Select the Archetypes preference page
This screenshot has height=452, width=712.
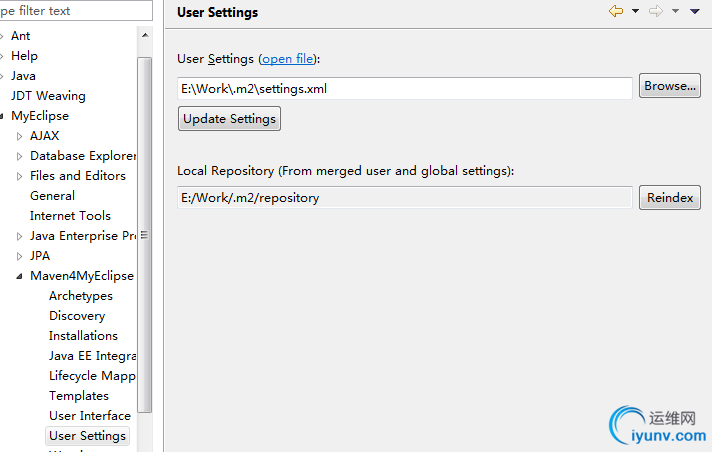click(81, 296)
